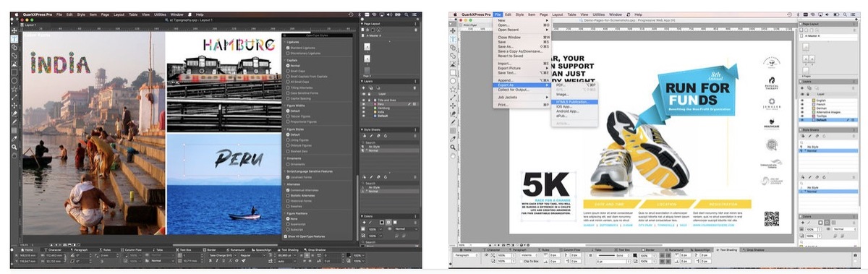Enable Discretionary Ligatures checkbox
This screenshot has height=274, width=868.
(x=288, y=53)
